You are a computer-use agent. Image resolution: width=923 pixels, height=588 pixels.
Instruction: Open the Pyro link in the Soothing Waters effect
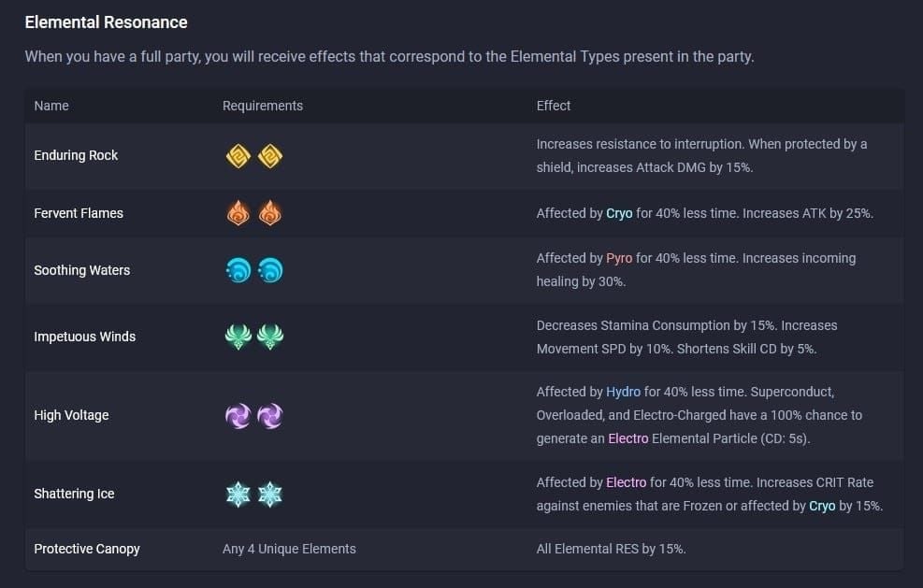[619, 258]
